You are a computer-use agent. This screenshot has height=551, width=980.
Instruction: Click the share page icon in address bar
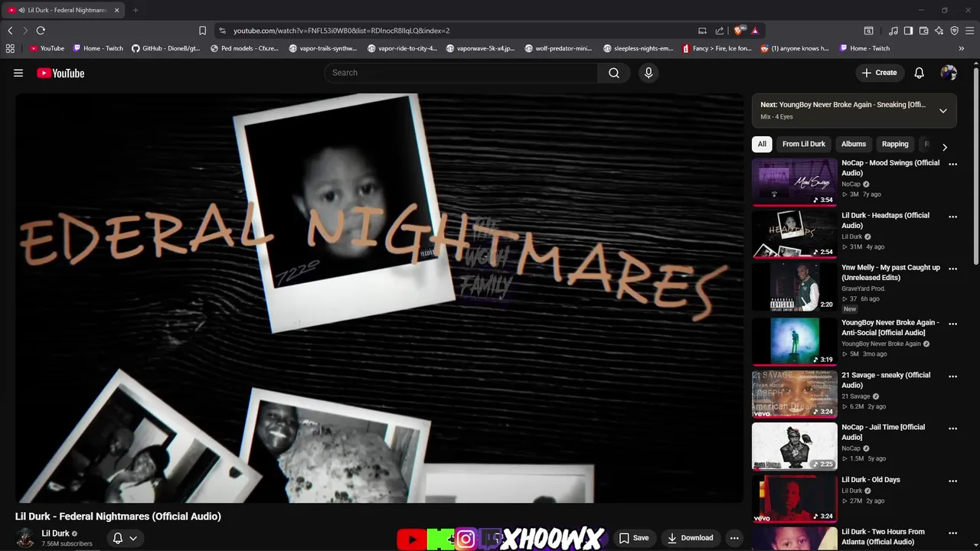point(720,31)
